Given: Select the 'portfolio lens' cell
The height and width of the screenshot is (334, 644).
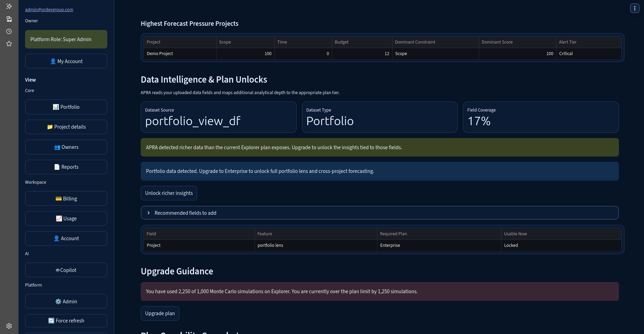Looking at the screenshot, I should pos(316,245).
